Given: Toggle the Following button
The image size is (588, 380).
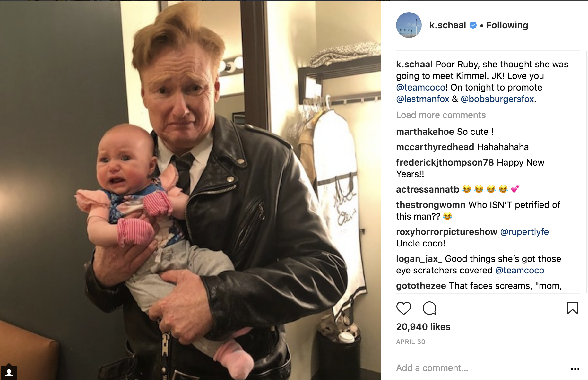Looking at the screenshot, I should click(507, 25).
